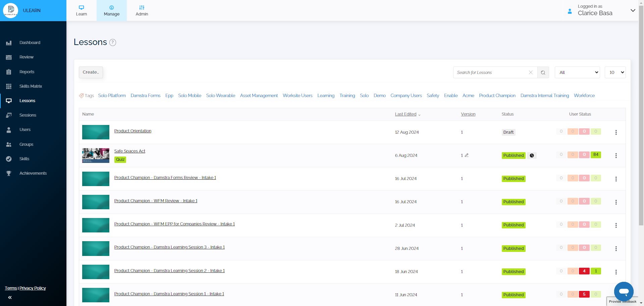
Task: Open Product Champion Damstra Learning Session 1 lesson
Action: [169, 294]
